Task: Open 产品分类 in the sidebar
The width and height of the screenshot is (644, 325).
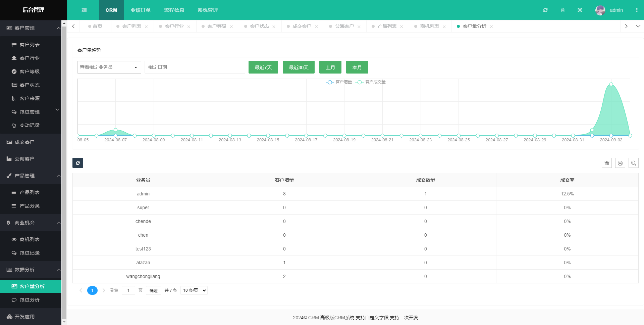Action: 31,206
